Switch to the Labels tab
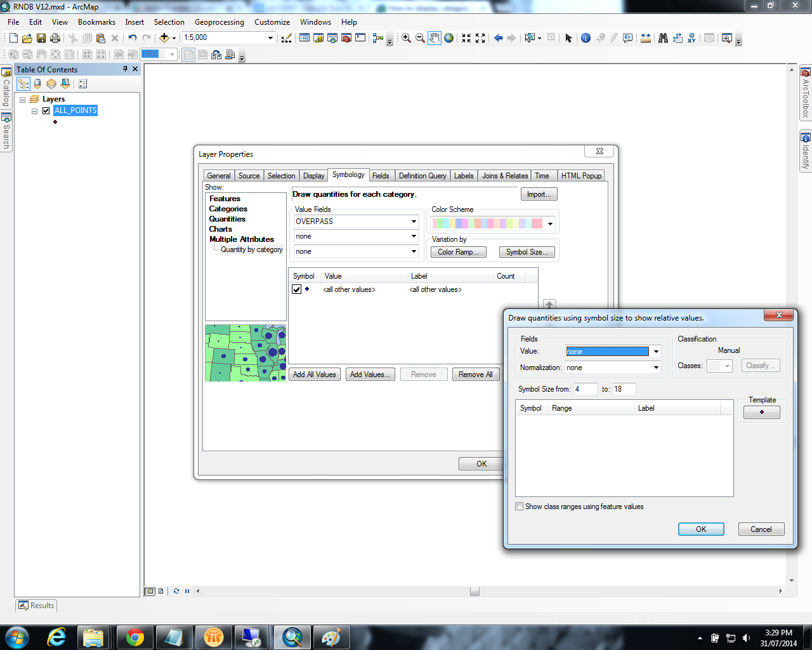The height and width of the screenshot is (650, 812). pyautogui.click(x=464, y=176)
